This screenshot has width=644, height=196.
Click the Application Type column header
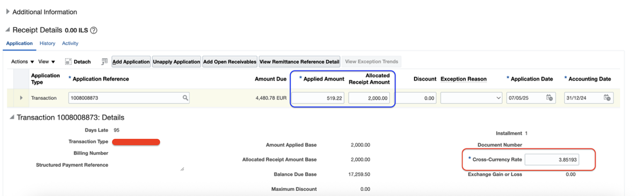coord(46,79)
